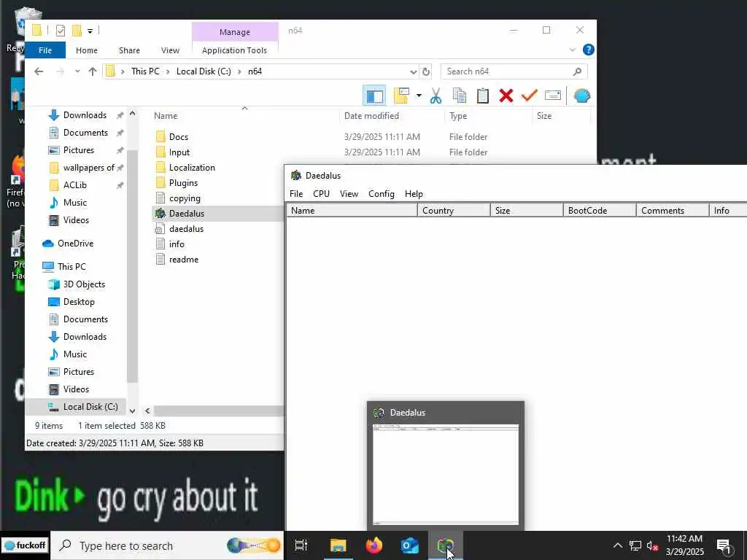Open address bar history dropdown

[x=413, y=72]
